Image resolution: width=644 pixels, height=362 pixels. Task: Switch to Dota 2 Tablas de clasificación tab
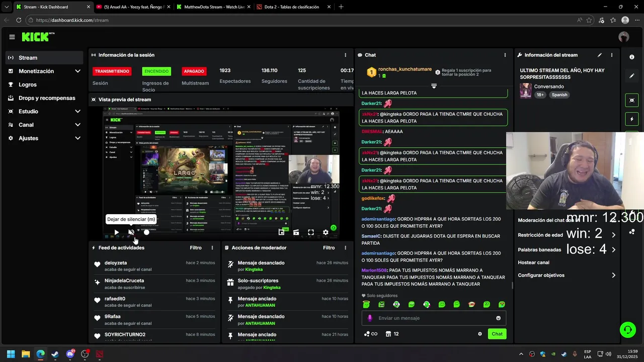pos(293,7)
